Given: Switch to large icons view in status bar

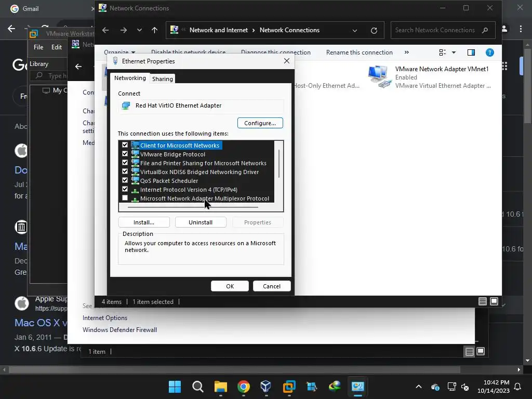Looking at the screenshot, I should (x=494, y=301).
